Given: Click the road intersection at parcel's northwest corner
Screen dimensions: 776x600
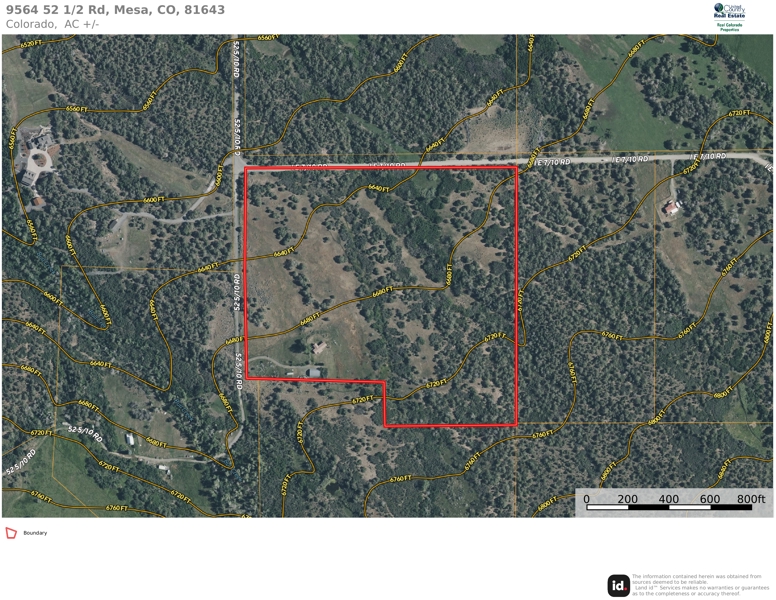Looking at the screenshot, I should 237,163.
